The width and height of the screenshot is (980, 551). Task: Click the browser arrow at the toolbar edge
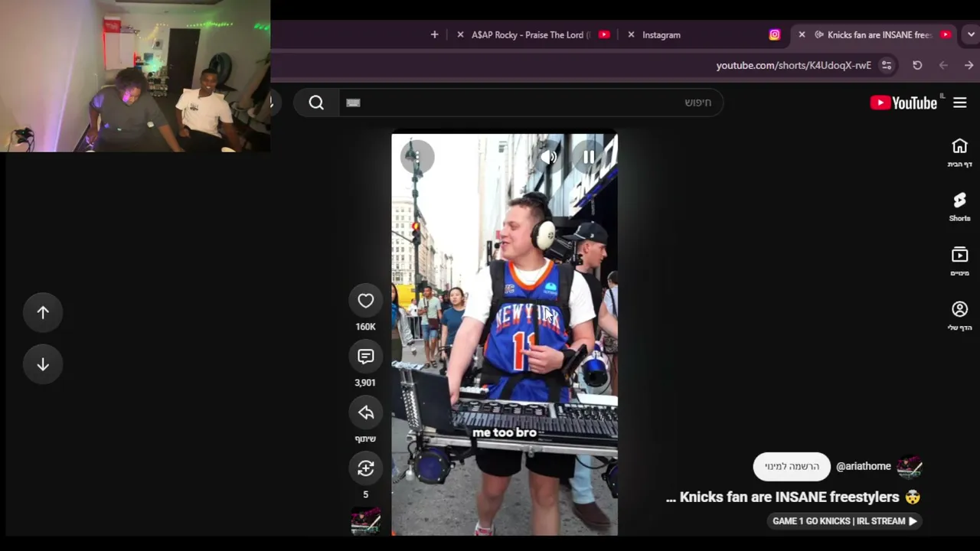click(x=969, y=65)
